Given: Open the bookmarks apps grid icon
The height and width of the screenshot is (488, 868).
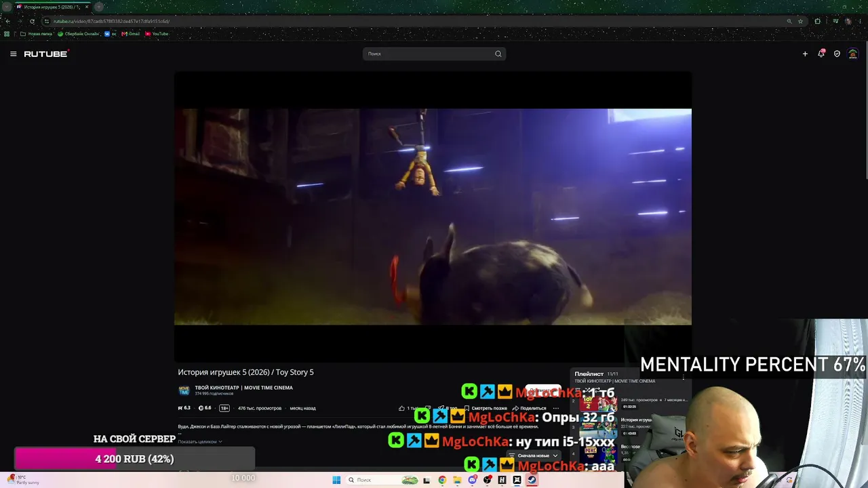Looking at the screenshot, I should 7,34.
